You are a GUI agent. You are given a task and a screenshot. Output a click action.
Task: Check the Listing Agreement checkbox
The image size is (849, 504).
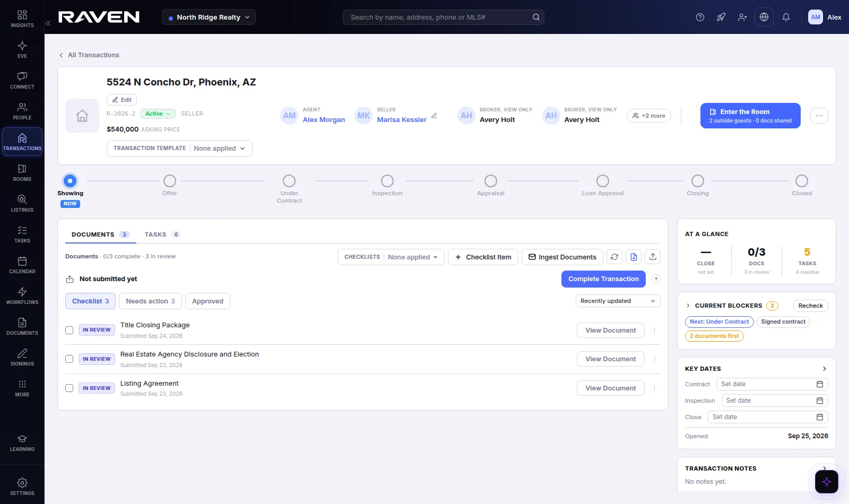point(69,388)
